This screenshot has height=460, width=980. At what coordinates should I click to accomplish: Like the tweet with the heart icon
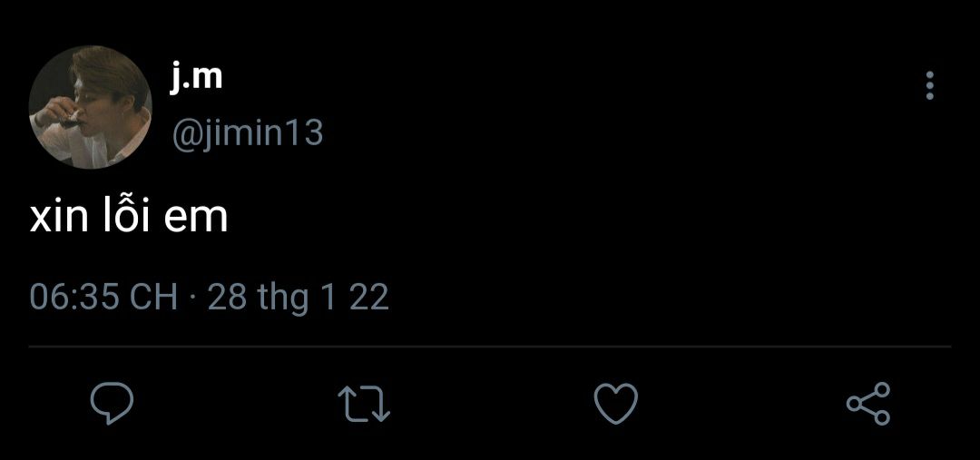[615, 403]
